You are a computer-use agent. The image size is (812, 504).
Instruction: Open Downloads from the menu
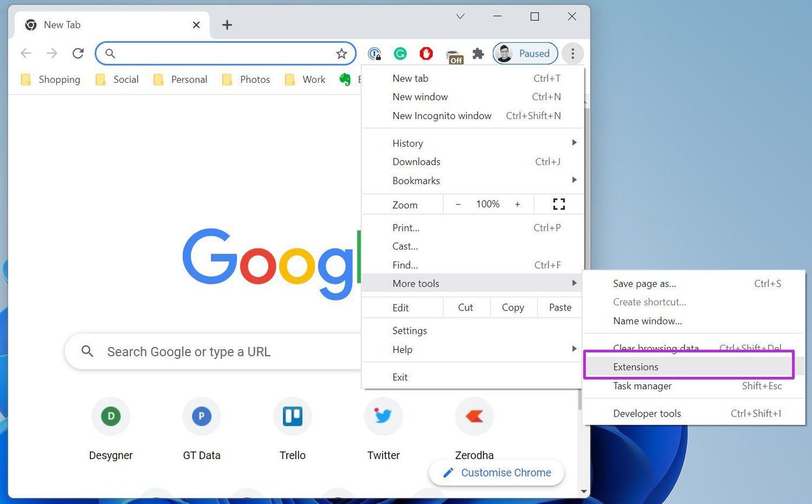(472, 162)
